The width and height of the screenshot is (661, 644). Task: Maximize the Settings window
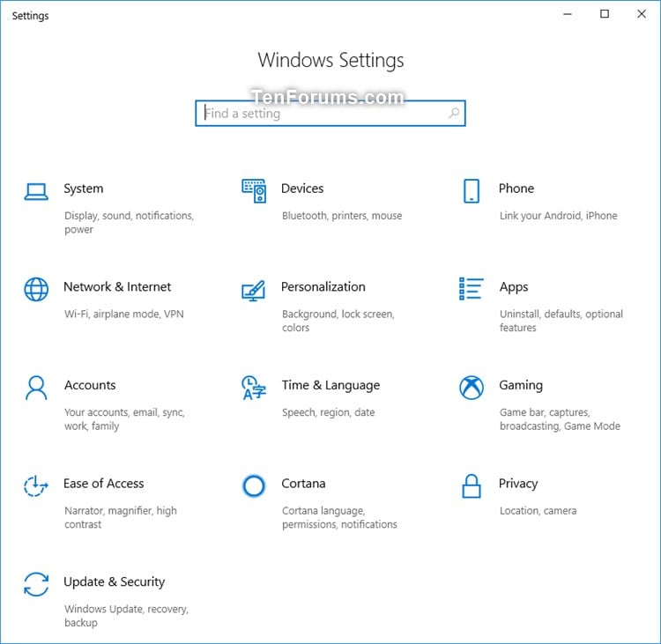click(x=605, y=14)
